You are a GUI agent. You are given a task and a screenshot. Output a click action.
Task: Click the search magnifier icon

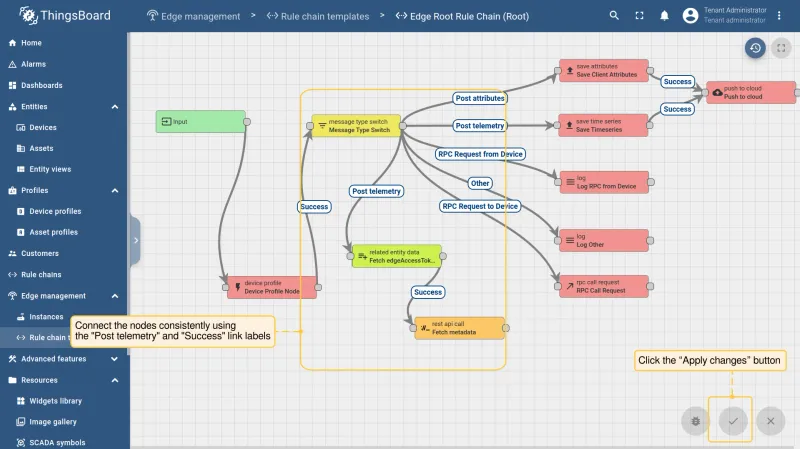pyautogui.click(x=614, y=16)
